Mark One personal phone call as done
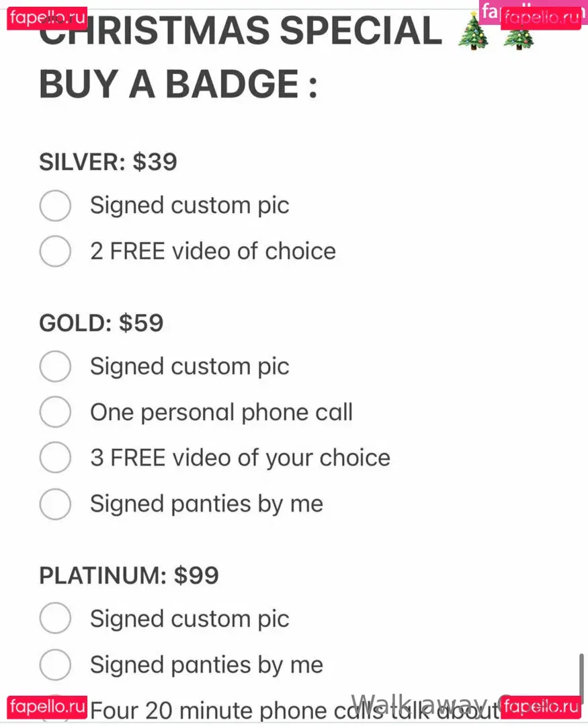The width and height of the screenshot is (588, 726). (55, 412)
